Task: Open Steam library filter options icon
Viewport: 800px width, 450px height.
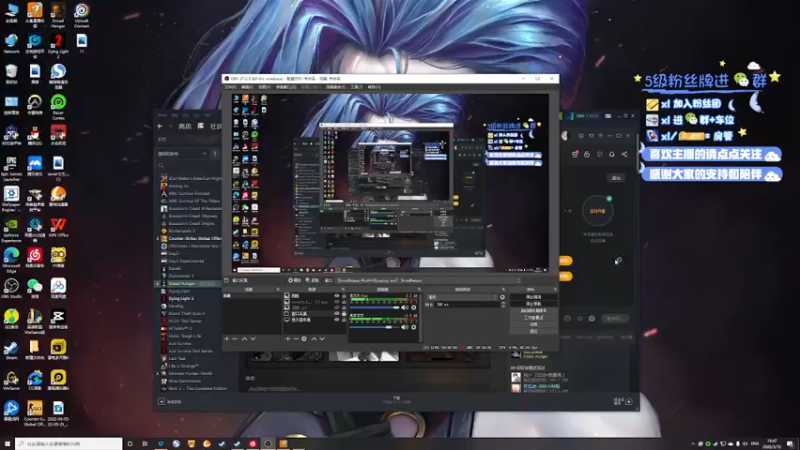Action: click(215, 154)
